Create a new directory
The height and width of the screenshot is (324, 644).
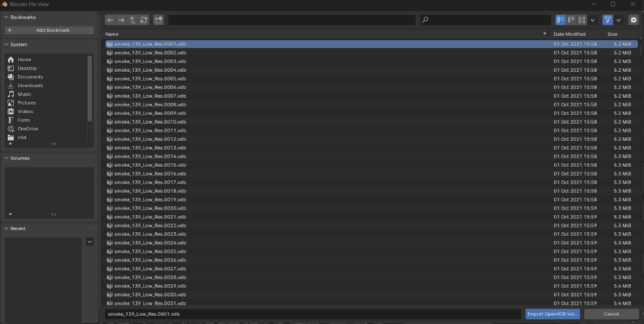coord(158,20)
